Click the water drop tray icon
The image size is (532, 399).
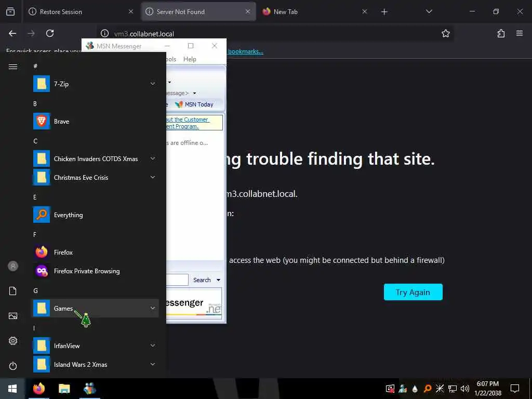(x=415, y=389)
